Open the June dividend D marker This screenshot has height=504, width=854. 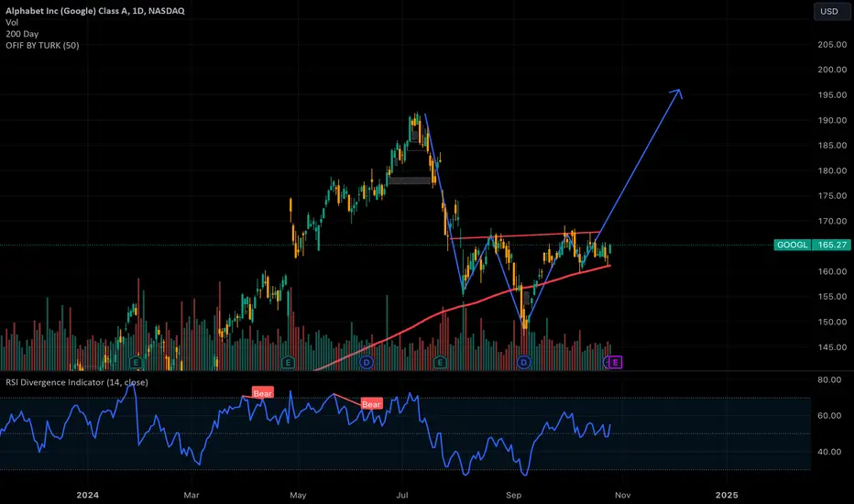click(366, 362)
